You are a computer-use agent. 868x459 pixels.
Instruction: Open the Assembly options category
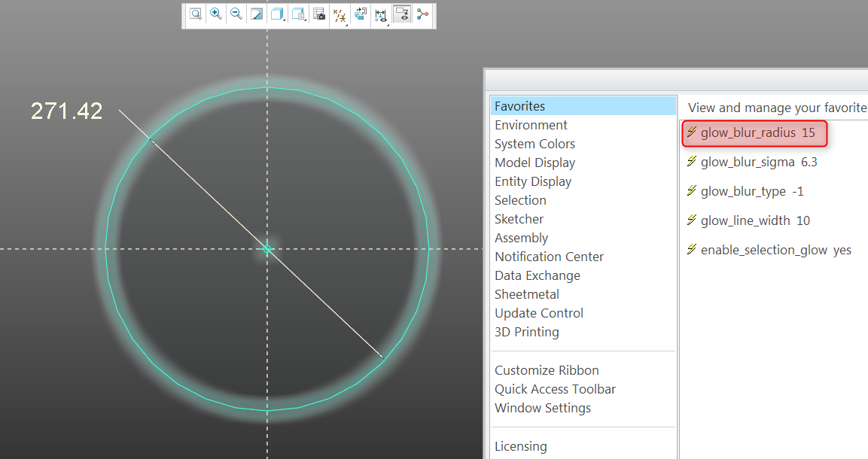tap(522, 238)
